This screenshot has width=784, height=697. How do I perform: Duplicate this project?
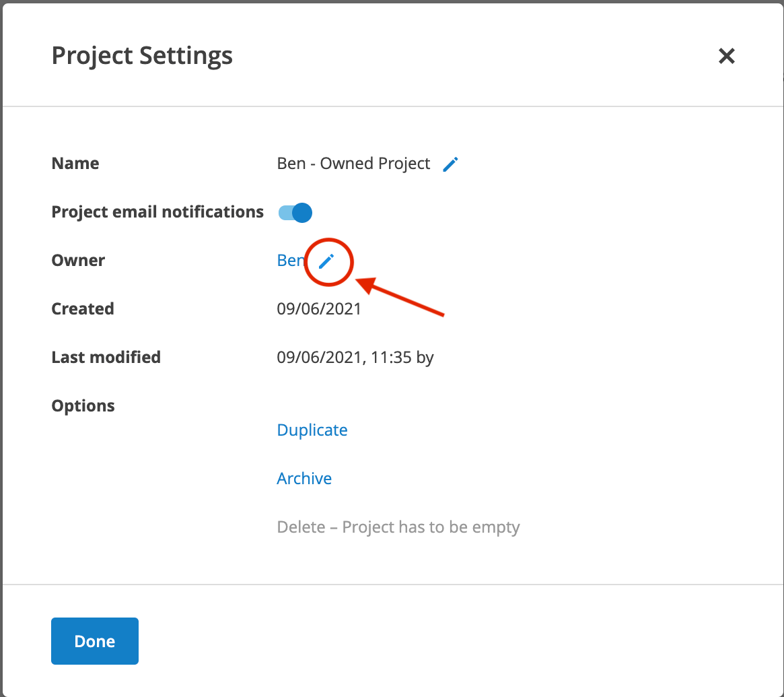[x=312, y=430]
